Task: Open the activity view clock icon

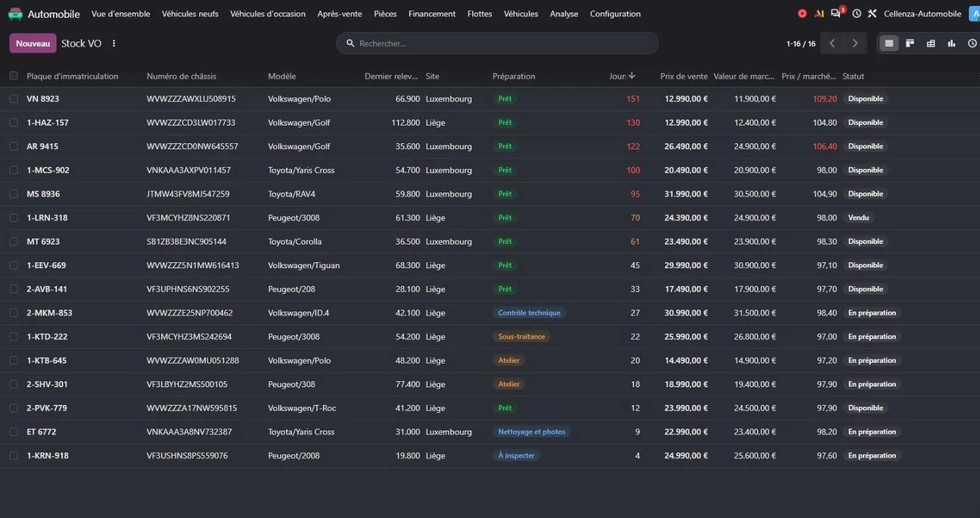Action: [x=972, y=43]
